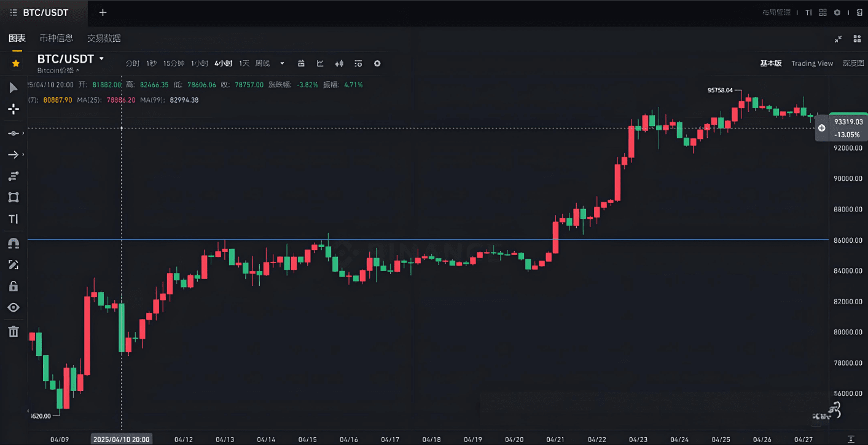Select the crosshair cursor tool

point(14,109)
